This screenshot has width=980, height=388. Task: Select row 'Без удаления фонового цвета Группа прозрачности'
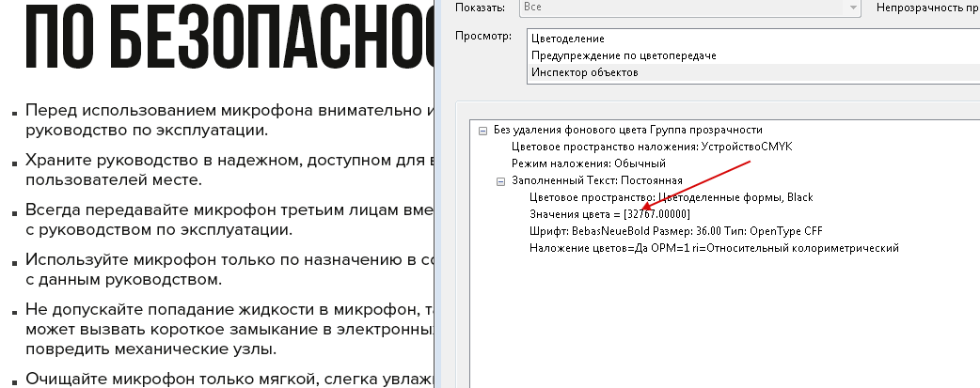[627, 130]
